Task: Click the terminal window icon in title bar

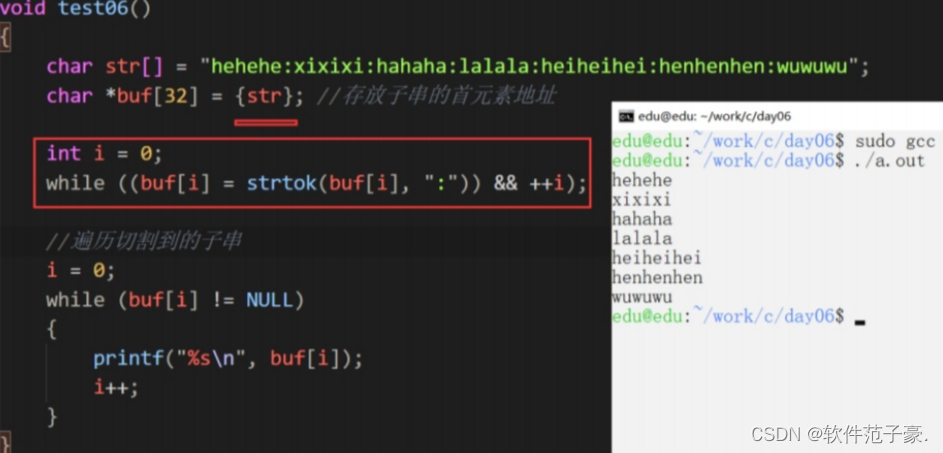Action: click(x=626, y=116)
